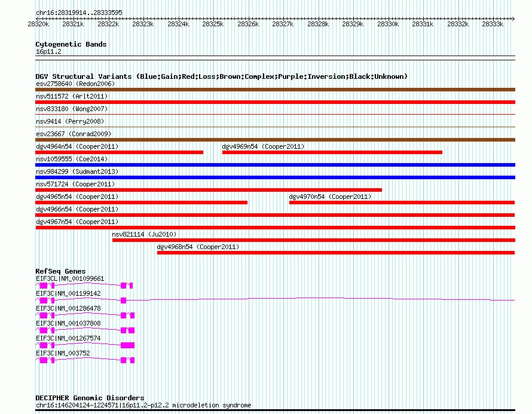Click the nsv1059555 (Coe2014) blue gain bar

(275, 165)
